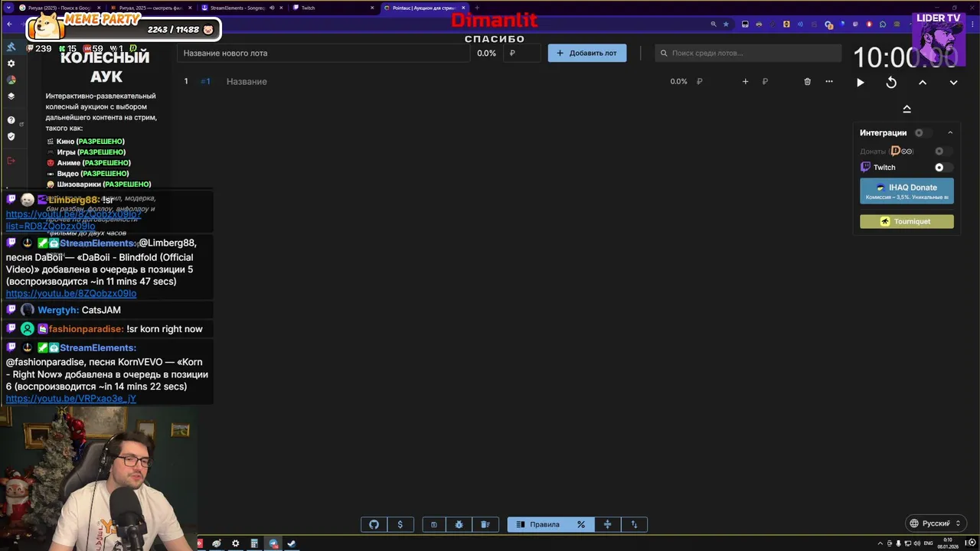Click the dollar sign icon in bottom toolbar

point(400,524)
